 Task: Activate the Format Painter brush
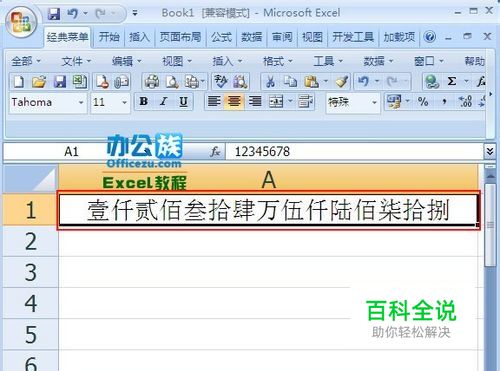tap(342, 82)
